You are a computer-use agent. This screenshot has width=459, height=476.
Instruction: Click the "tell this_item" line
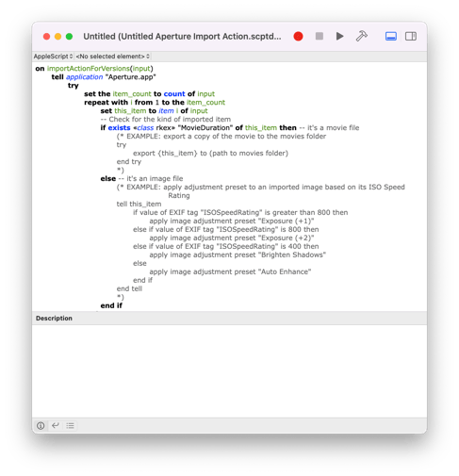[139, 205]
